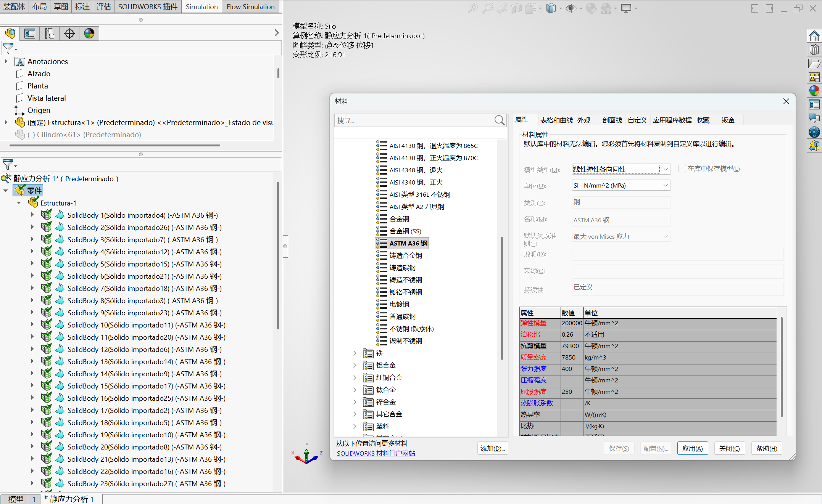The image size is (822, 504).
Task: Open View Palette icon in task pane
Action: (814, 77)
